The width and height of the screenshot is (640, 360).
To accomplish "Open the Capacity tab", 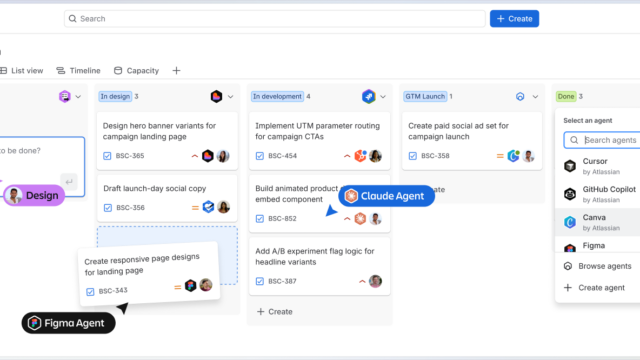I will coord(136,71).
